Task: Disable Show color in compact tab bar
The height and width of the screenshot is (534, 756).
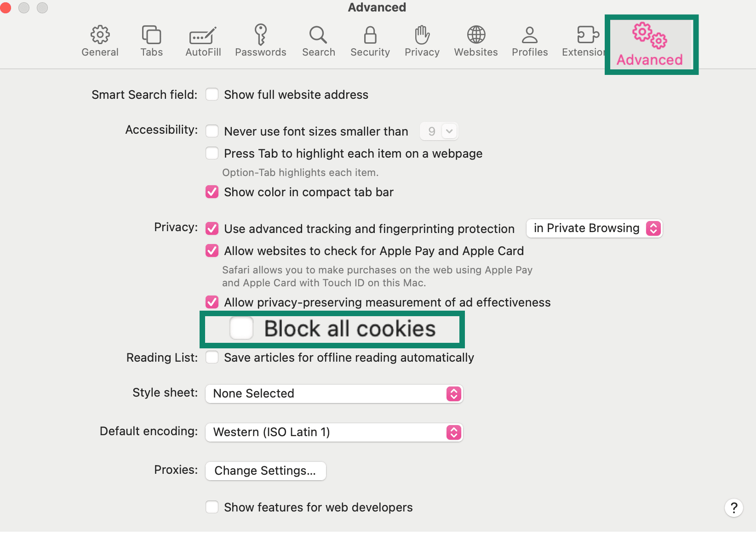Action: pyautogui.click(x=212, y=192)
